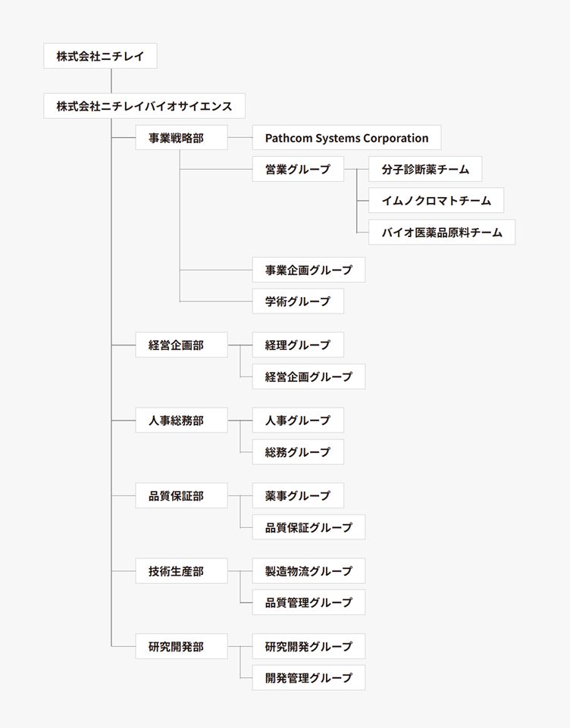The image size is (570, 728).
Task: Select the 事業企画グループ box
Action: pos(308,270)
